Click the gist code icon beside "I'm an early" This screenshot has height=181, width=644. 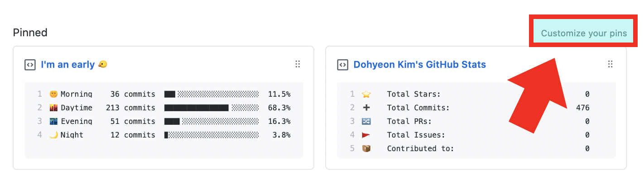pyautogui.click(x=30, y=65)
